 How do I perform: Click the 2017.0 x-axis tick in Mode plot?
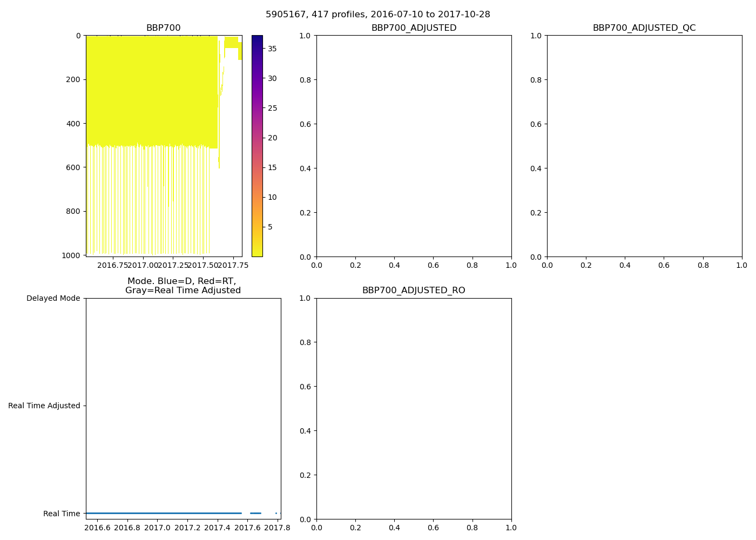pos(158,527)
